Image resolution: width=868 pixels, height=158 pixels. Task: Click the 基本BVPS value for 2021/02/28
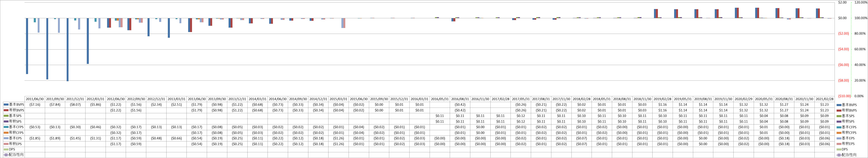(824, 105)
